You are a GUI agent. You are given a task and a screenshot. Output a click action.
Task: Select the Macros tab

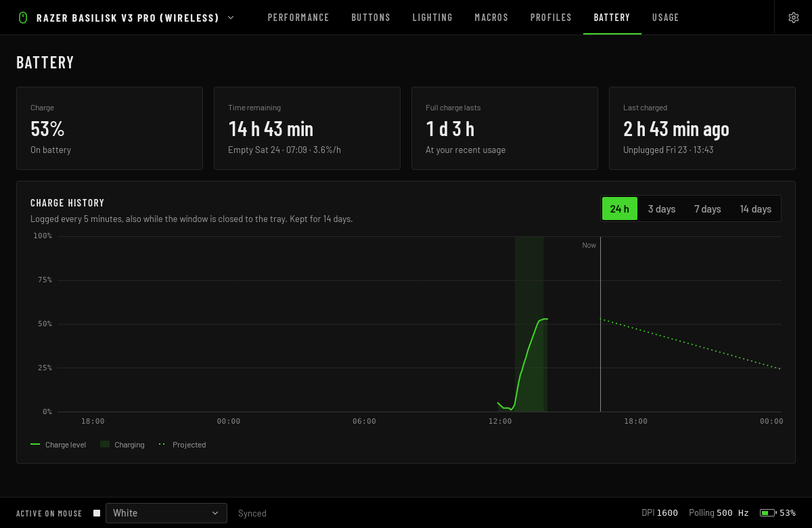(491, 18)
